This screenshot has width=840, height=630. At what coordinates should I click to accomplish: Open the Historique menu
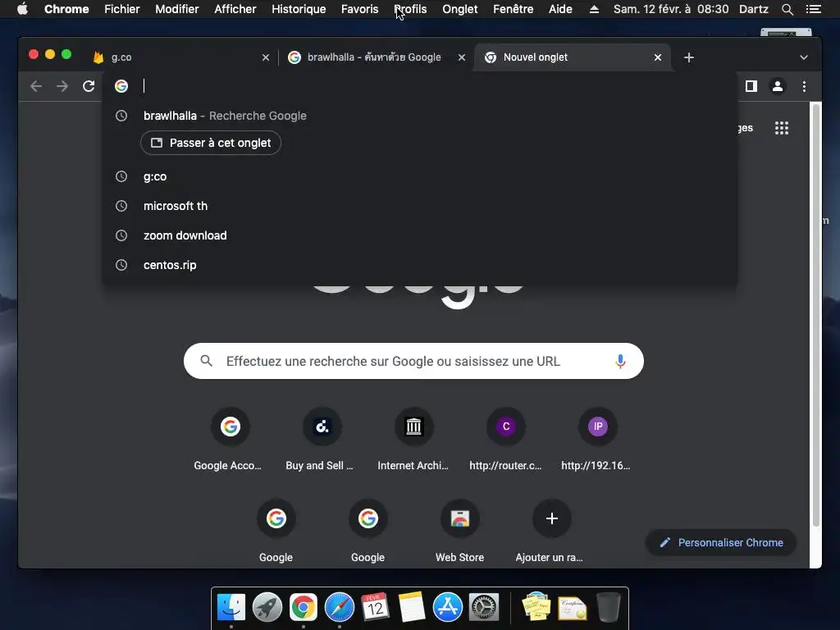pyautogui.click(x=299, y=9)
